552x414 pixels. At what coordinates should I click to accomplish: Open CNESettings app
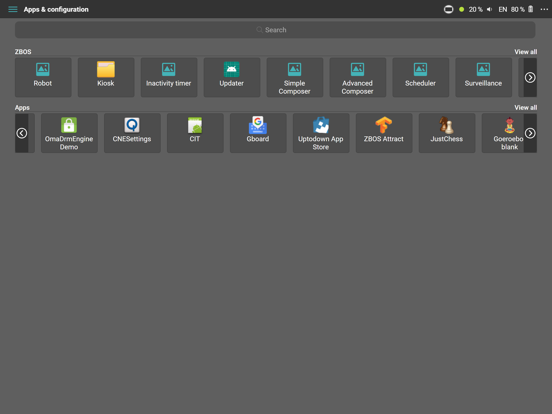(x=132, y=133)
